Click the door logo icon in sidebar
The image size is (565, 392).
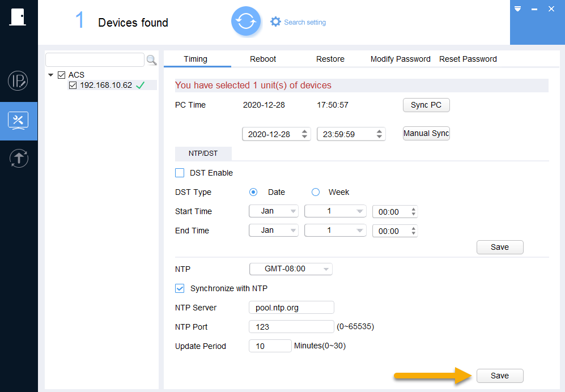(x=18, y=17)
